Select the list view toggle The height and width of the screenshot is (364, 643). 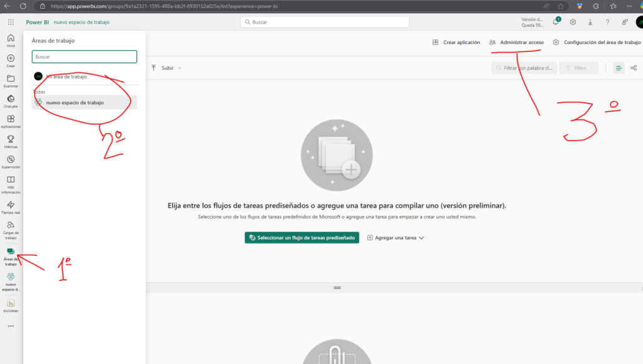[x=619, y=68]
